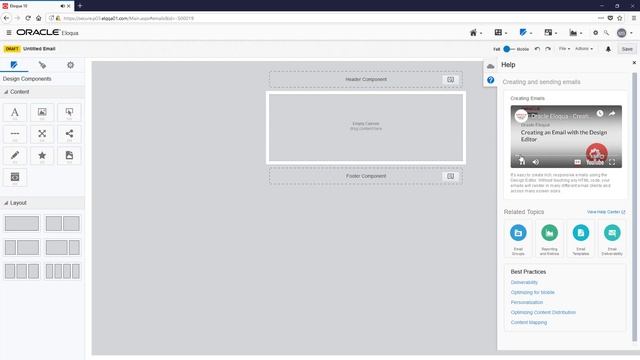The image size is (640, 360).
Task: Open the Settings gear in top navigation
Action: (596, 33)
